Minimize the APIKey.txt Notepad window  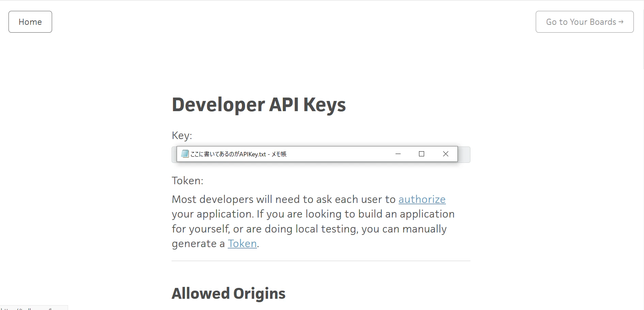click(398, 154)
